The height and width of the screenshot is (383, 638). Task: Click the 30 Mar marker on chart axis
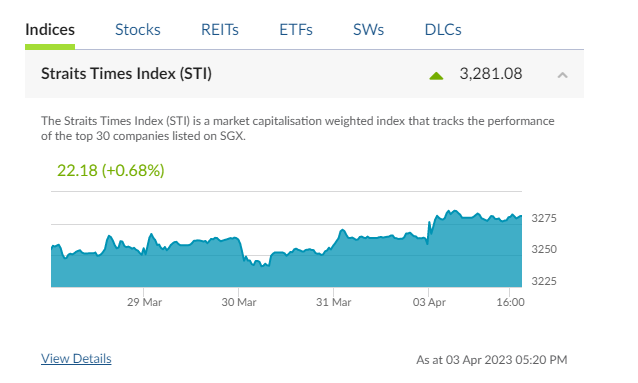point(239,302)
